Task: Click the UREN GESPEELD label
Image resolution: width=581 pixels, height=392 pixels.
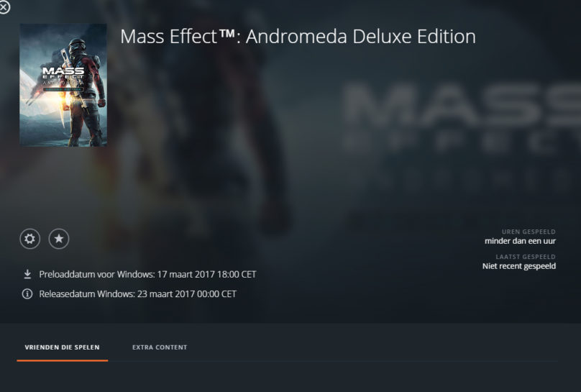Action: point(529,232)
